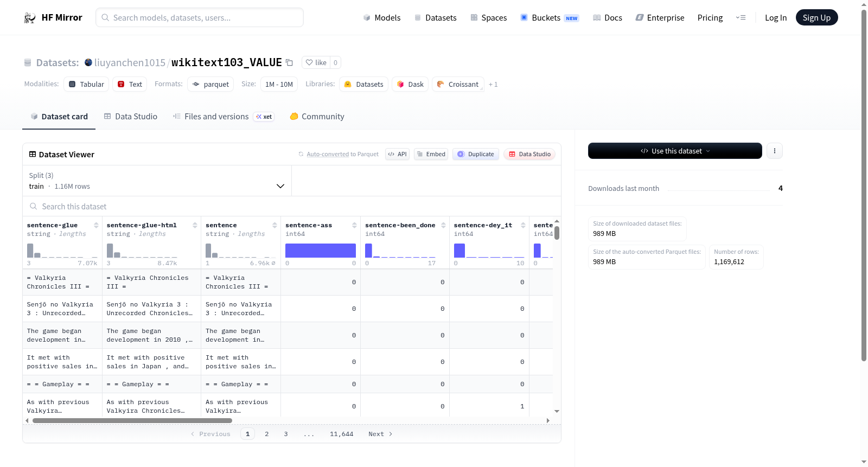
Task: Click the Next page button
Action: coord(380,434)
